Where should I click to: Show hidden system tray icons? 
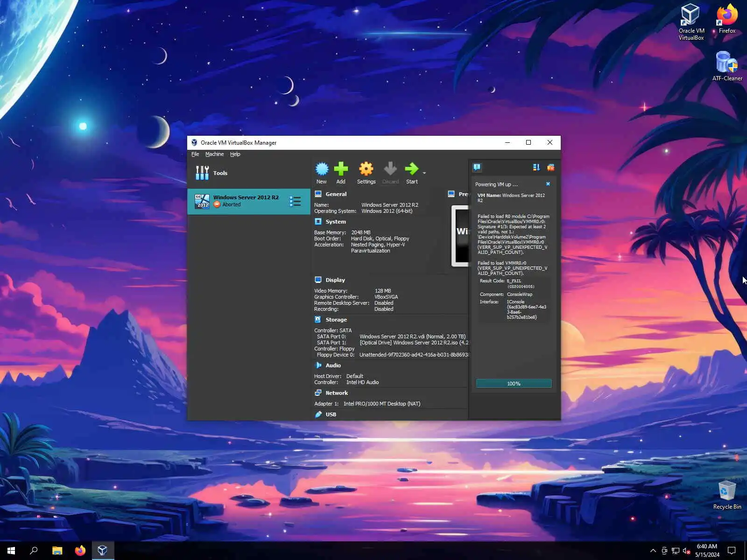653,551
